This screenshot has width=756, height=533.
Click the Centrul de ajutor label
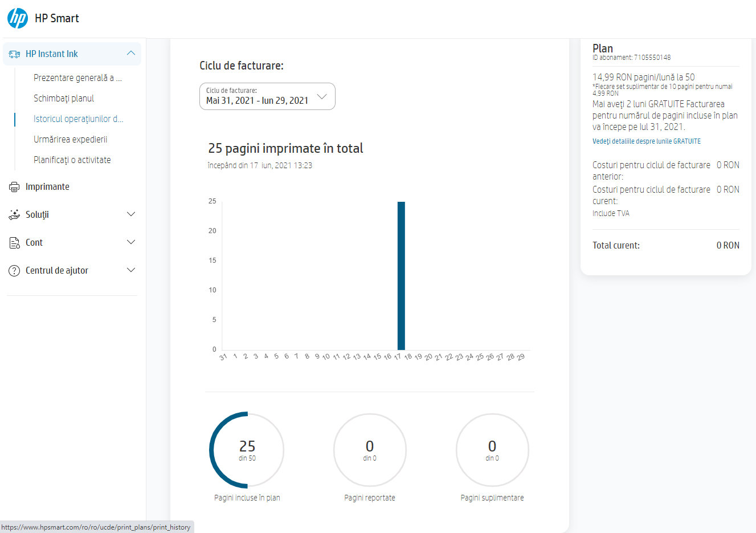57,270
